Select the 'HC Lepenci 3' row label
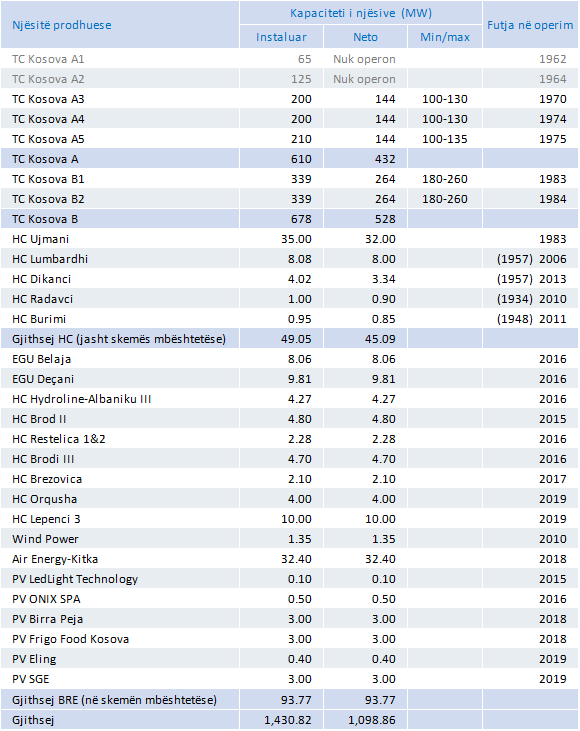580x731 pixels. click(x=46, y=519)
